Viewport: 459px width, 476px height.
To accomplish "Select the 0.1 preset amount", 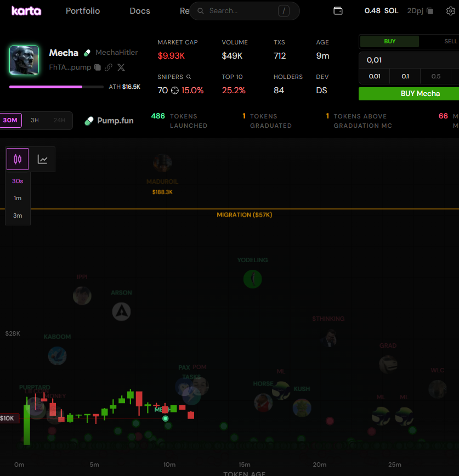I will pyautogui.click(x=405, y=77).
